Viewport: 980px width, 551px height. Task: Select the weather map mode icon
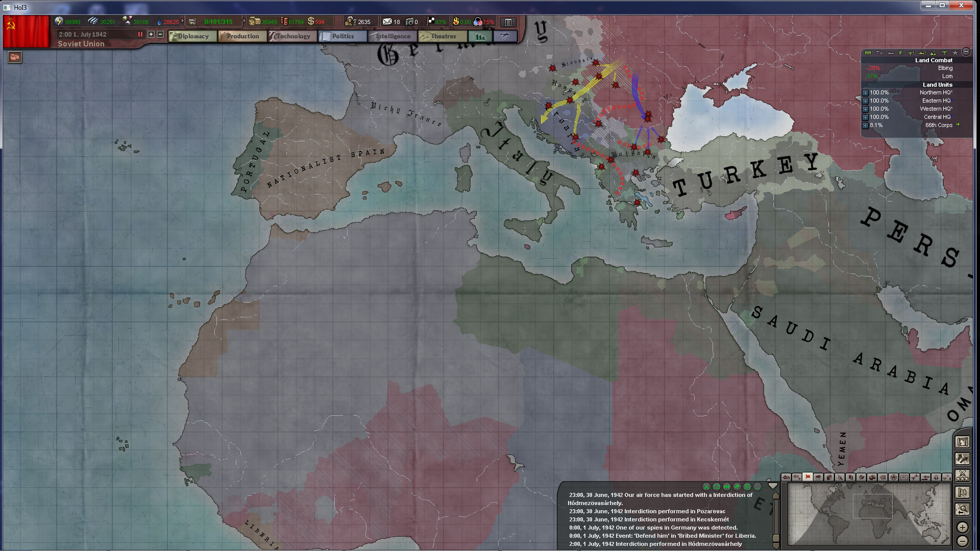[818, 478]
